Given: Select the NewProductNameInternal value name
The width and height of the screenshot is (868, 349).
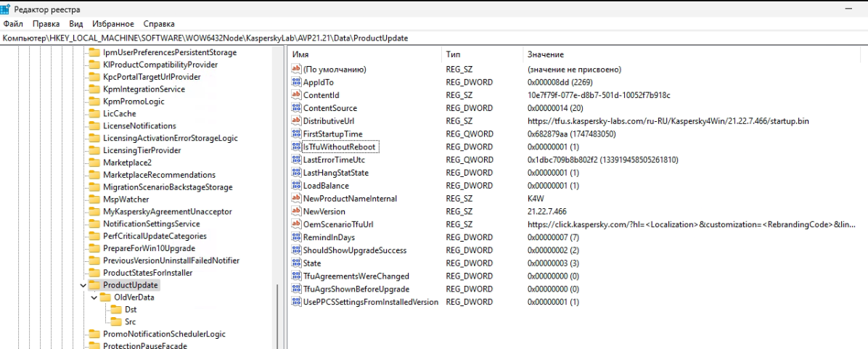Looking at the screenshot, I should (351, 199).
